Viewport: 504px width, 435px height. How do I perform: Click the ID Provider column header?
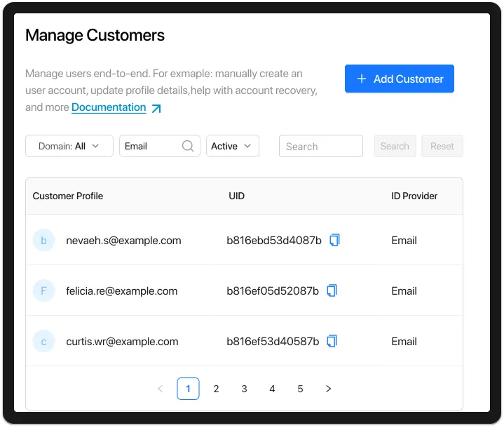pyautogui.click(x=414, y=196)
